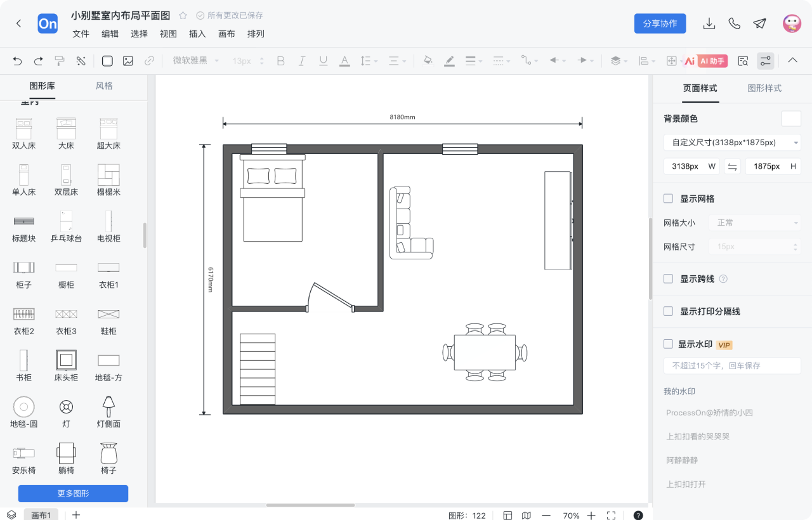This screenshot has height=520, width=812.
Task: Click the download icon
Action: click(x=709, y=23)
